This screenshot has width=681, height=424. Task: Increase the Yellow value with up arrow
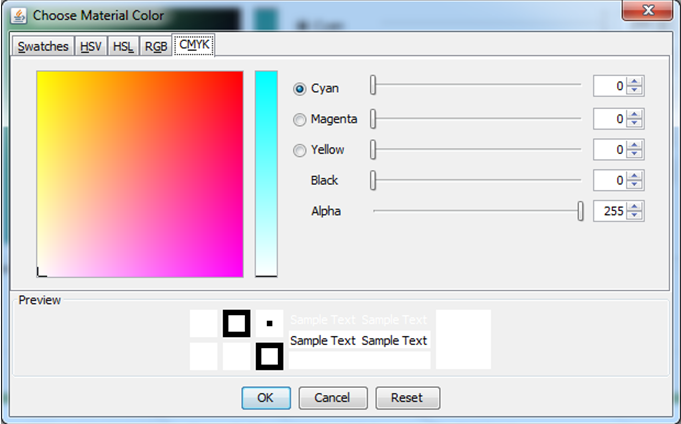(x=634, y=145)
